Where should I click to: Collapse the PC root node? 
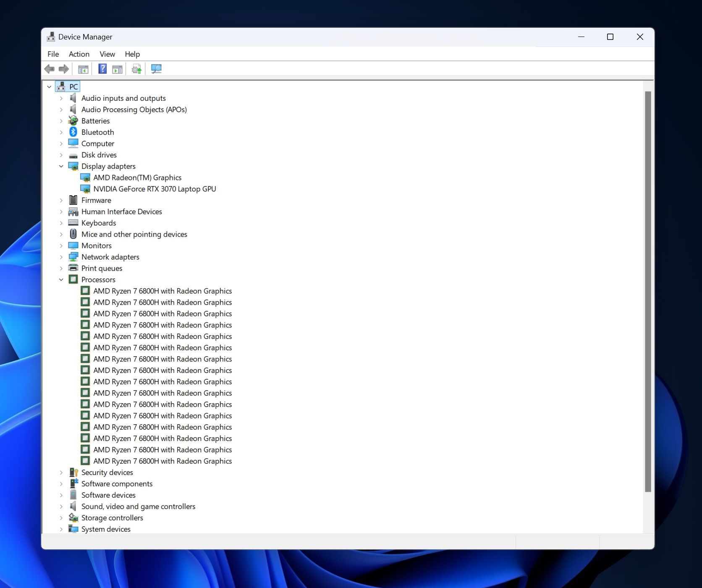(49, 87)
